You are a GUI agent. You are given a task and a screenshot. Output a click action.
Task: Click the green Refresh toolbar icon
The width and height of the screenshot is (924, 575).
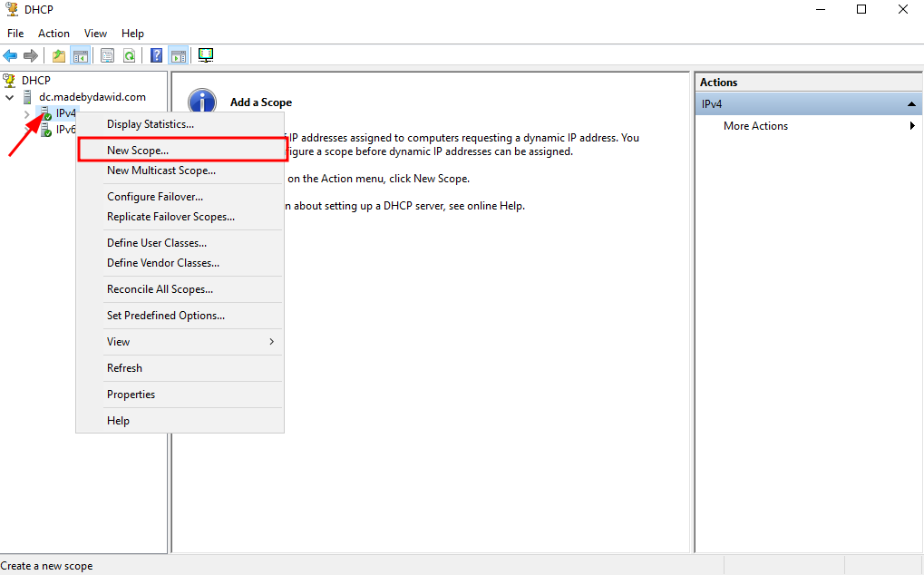point(129,56)
